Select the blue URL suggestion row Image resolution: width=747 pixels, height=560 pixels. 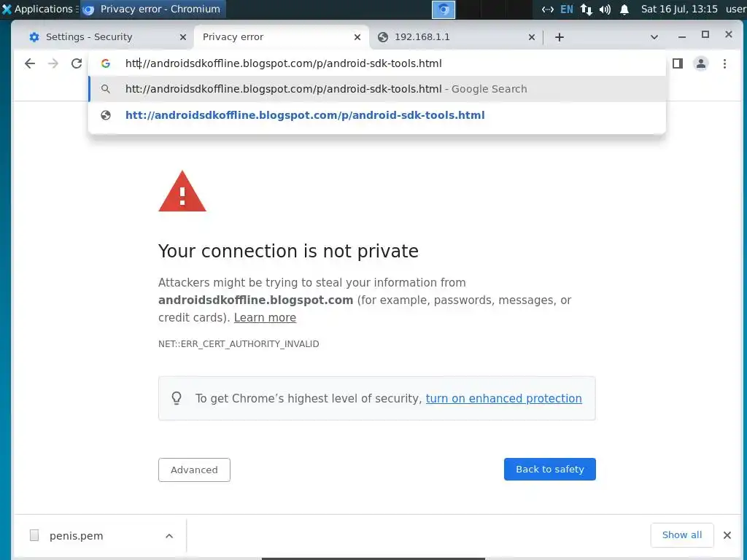tap(377, 114)
